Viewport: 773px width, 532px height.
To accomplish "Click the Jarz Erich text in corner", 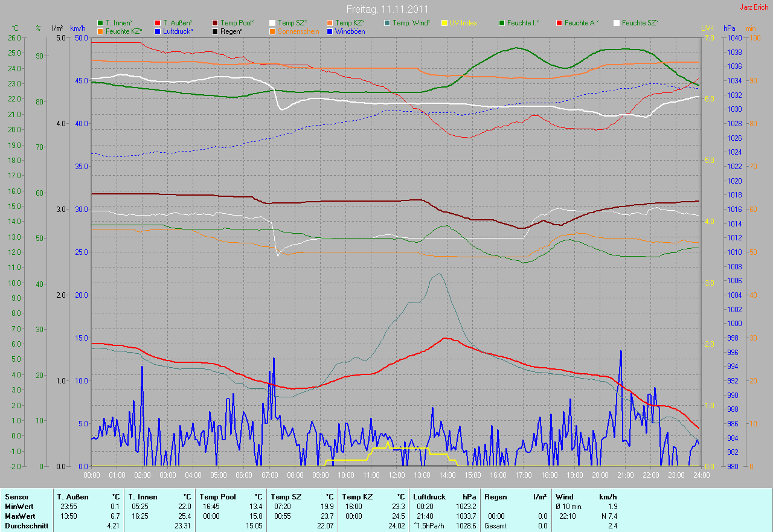I will tap(754, 7).
